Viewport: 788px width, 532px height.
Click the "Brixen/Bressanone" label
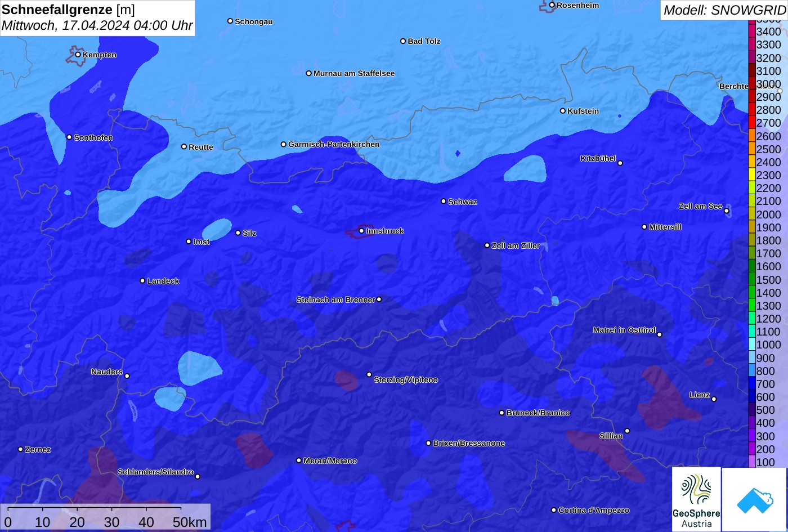[x=469, y=443]
